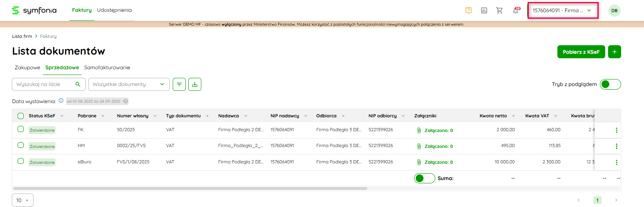Open the help question mark icon
The height and width of the screenshot is (207, 644).
(x=468, y=11)
